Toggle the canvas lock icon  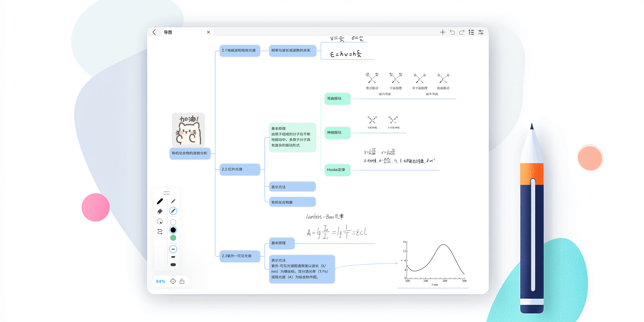coord(182,281)
